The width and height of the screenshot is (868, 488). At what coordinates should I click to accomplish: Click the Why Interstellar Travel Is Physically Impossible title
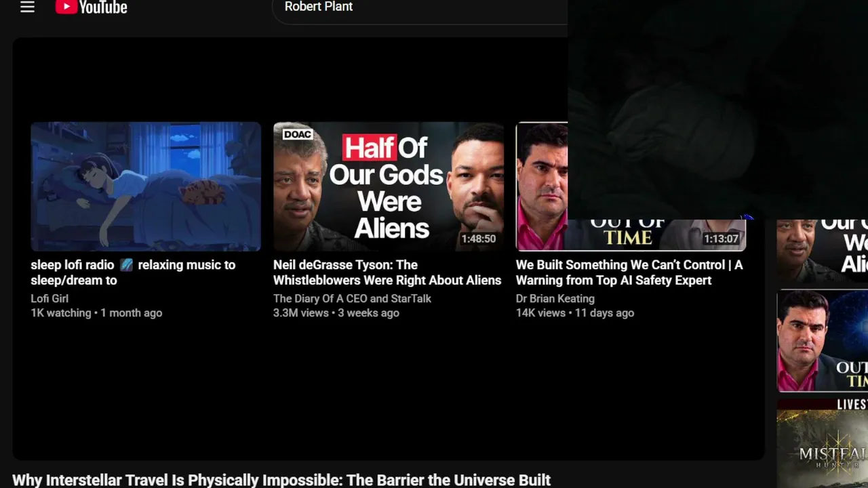pos(281,481)
